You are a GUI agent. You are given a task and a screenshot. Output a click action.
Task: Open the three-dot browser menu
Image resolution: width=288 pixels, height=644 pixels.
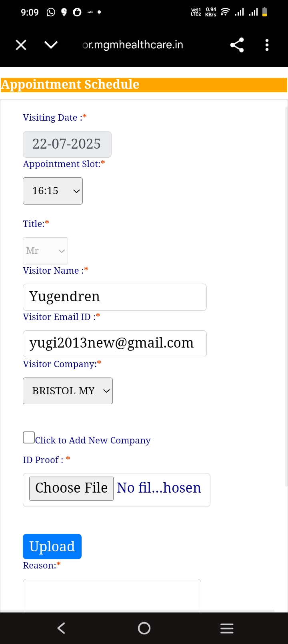click(x=267, y=45)
